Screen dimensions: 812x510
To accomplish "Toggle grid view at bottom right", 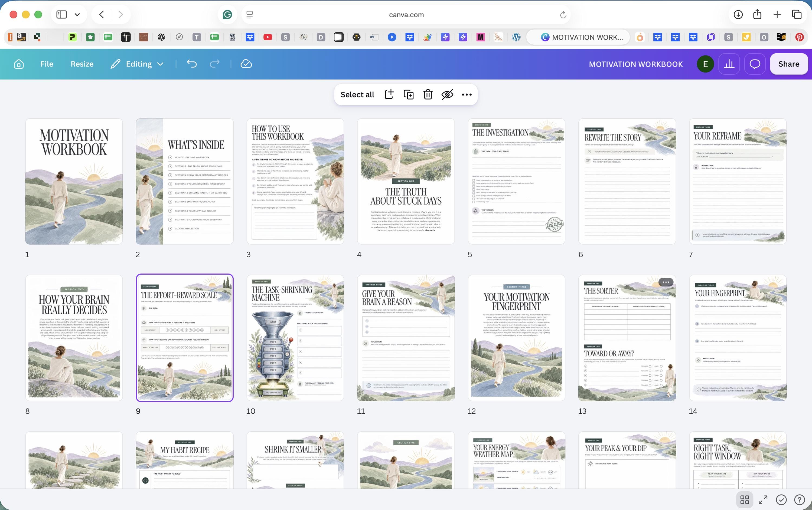I will pyautogui.click(x=745, y=499).
